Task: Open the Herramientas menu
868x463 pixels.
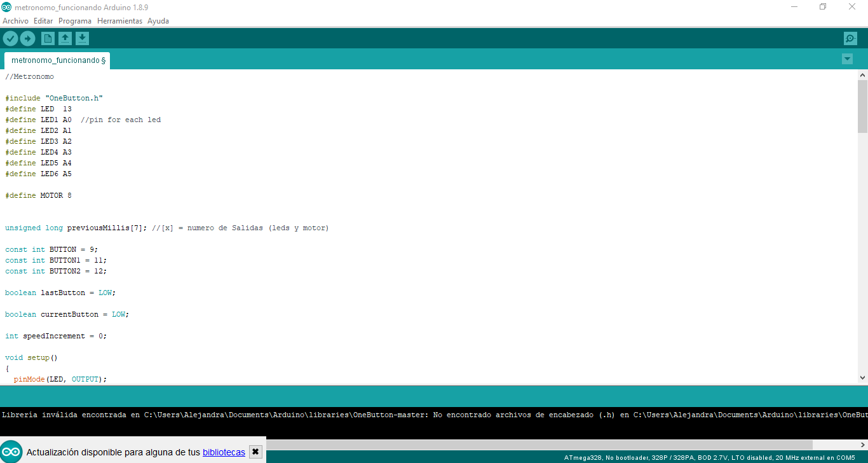Action: [x=119, y=21]
